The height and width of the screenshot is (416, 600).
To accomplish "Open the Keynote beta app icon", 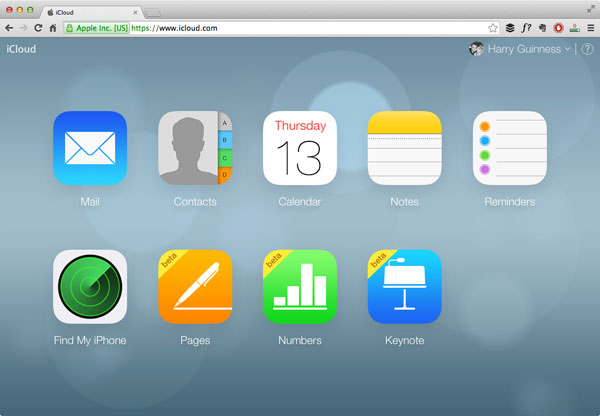I will [404, 287].
